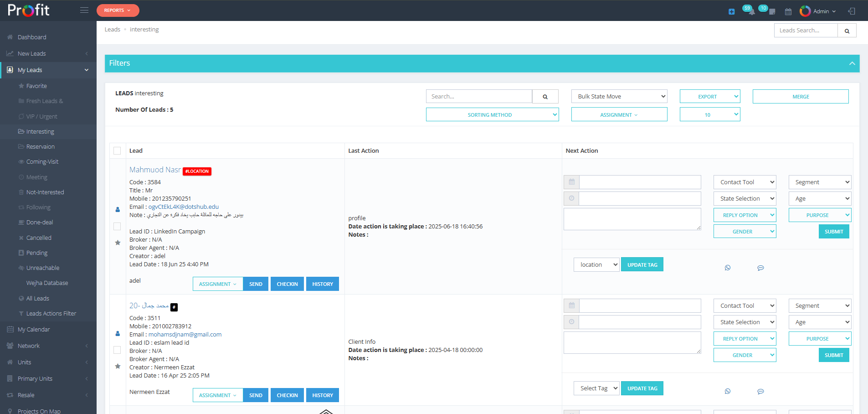Open the notifications bell with 59 badge

pos(750,11)
